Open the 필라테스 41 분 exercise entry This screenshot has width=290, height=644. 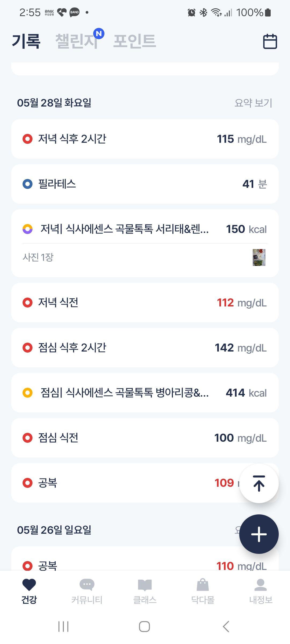click(x=145, y=184)
